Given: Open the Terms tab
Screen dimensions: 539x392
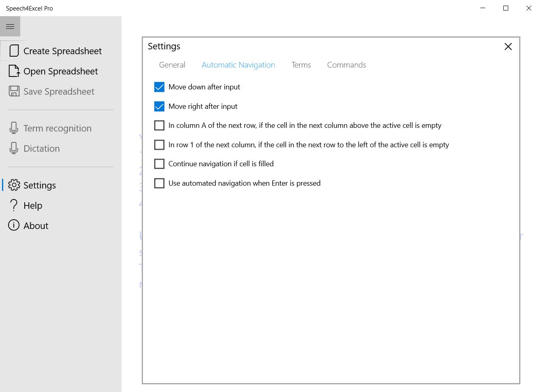Looking at the screenshot, I should point(301,65).
